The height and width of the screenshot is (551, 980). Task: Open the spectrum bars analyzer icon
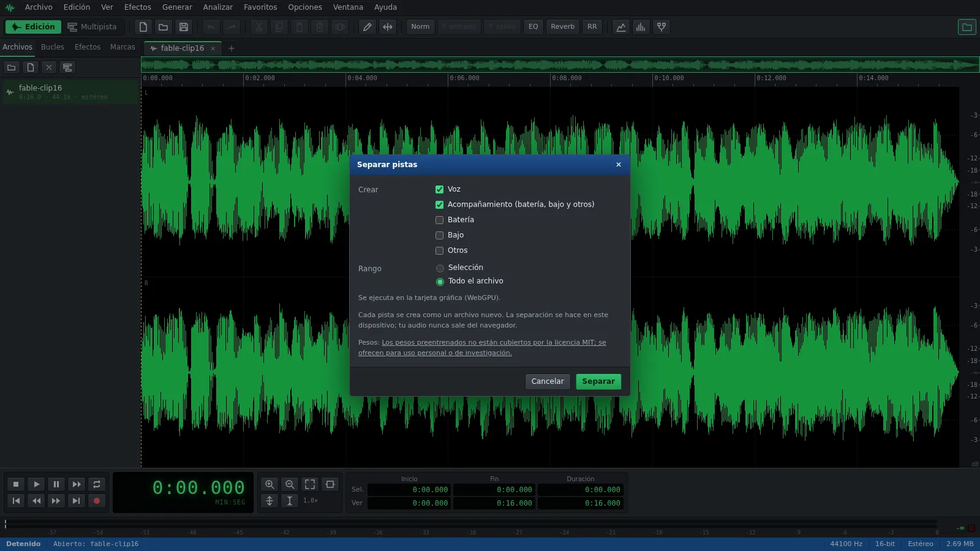(641, 27)
